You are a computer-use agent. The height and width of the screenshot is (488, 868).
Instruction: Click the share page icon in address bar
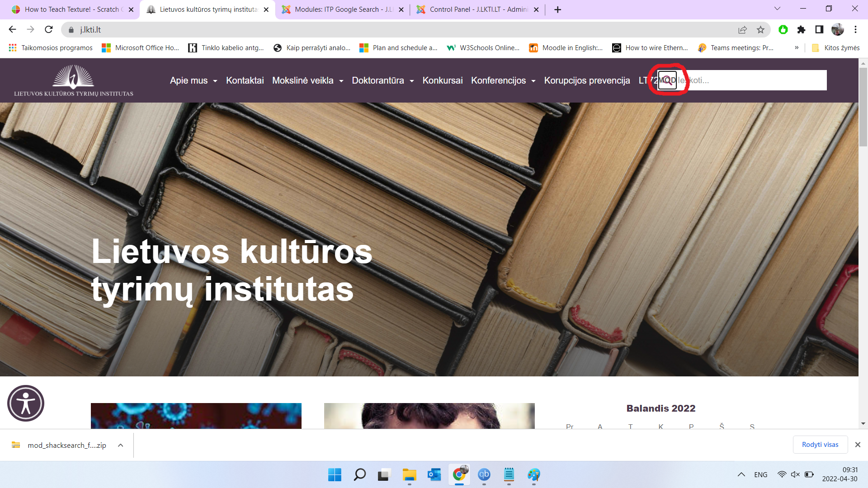point(742,30)
